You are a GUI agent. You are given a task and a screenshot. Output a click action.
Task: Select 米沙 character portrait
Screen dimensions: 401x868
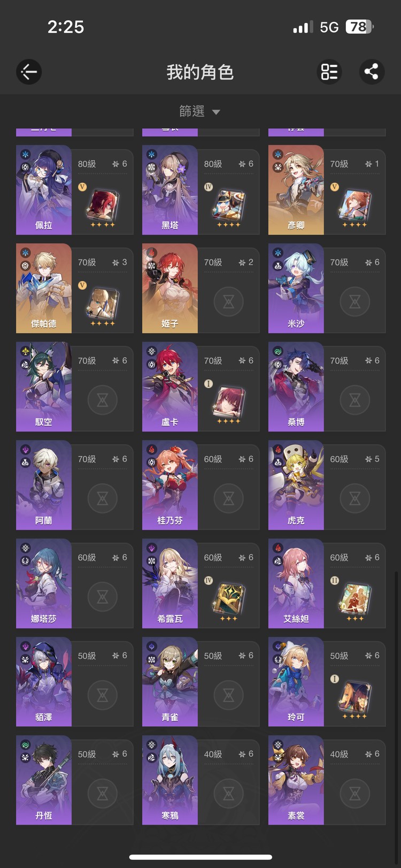click(296, 288)
